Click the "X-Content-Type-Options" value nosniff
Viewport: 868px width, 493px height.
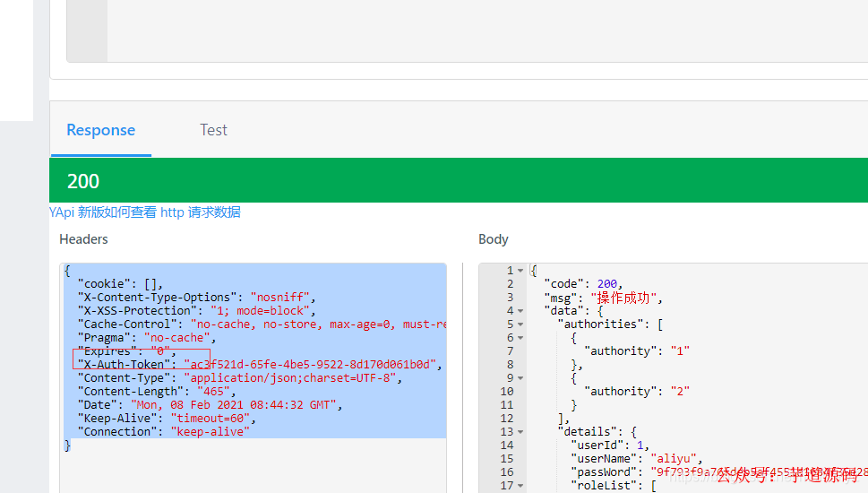point(280,297)
